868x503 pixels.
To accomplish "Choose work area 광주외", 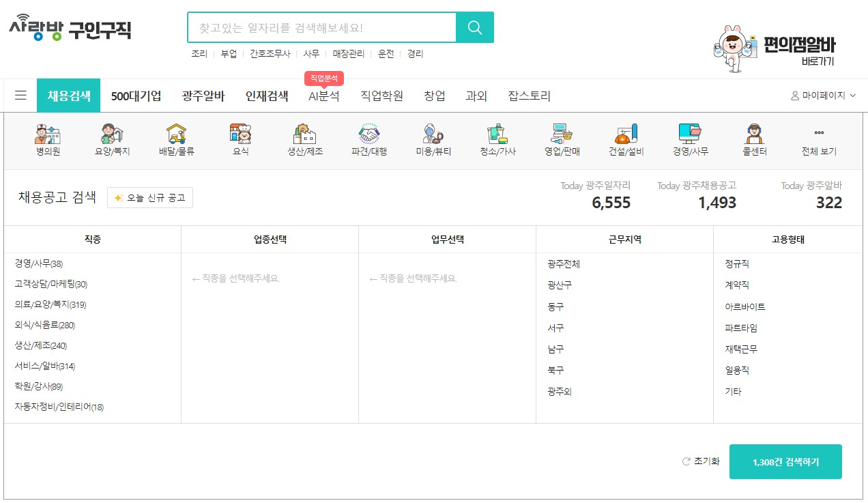I will pos(560,392).
